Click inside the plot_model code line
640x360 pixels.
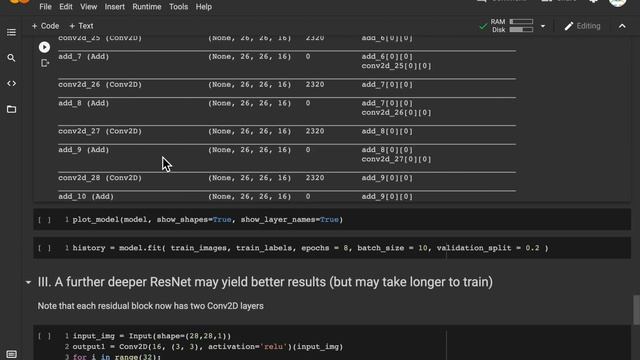click(x=208, y=220)
